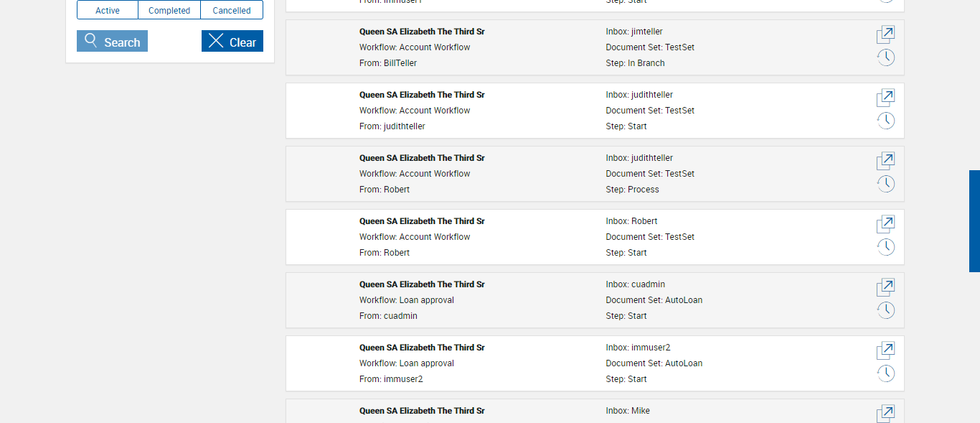Open the Process step workflow from Robert

click(x=885, y=161)
